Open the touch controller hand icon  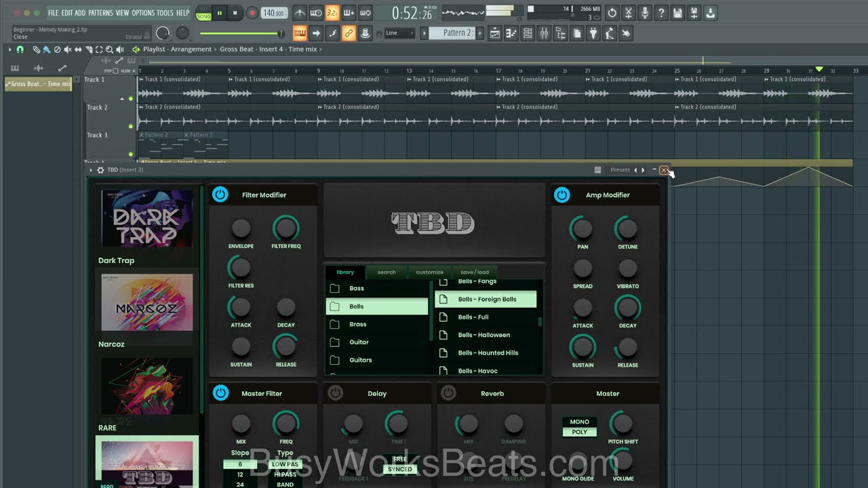[x=625, y=33]
